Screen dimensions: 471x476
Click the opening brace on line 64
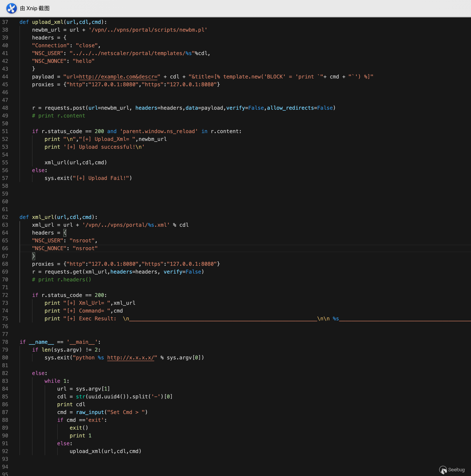(x=65, y=233)
